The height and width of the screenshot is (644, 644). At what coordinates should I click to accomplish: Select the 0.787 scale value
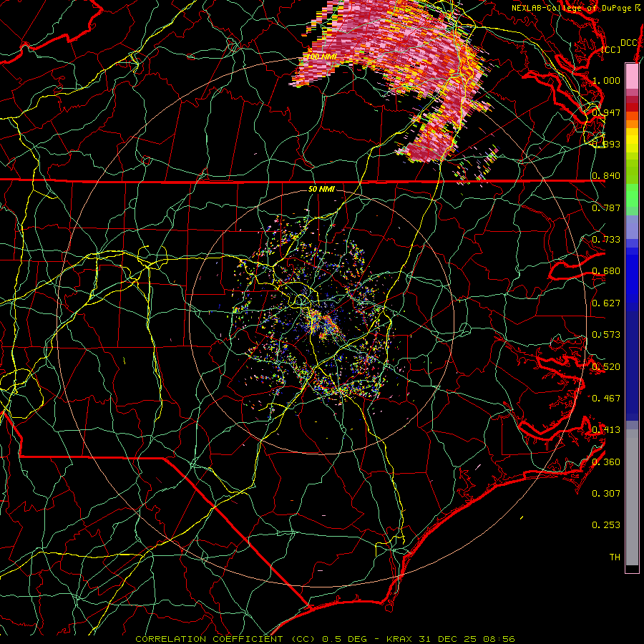pos(606,208)
